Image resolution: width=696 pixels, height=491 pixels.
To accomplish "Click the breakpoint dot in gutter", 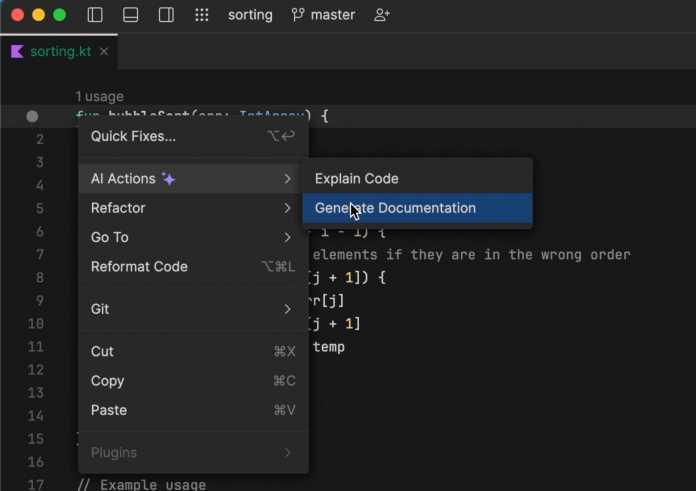I will point(32,116).
